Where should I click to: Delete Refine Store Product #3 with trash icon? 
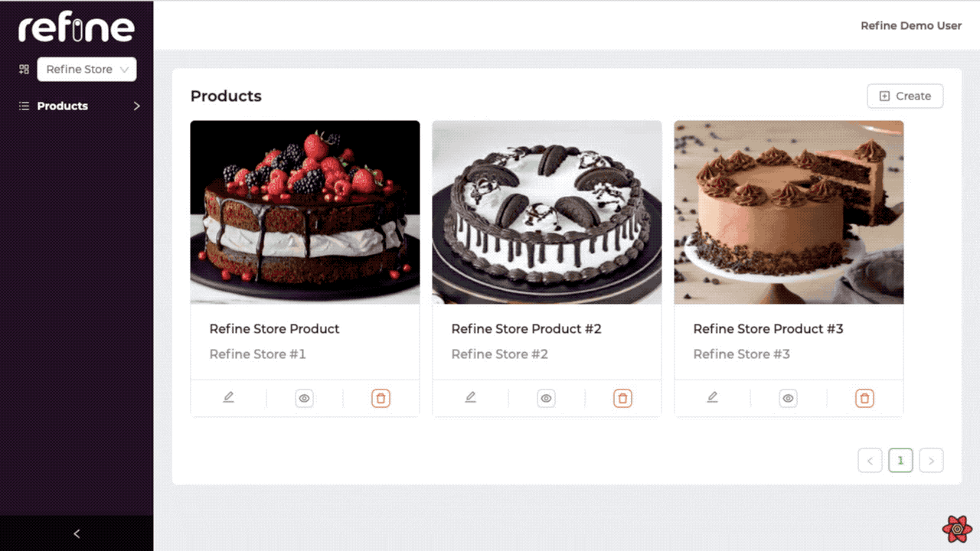pos(864,398)
